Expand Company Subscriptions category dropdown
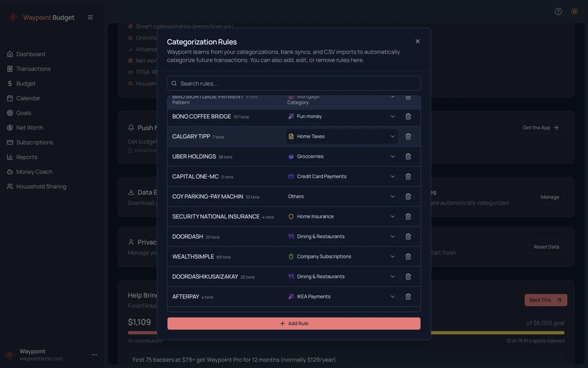This screenshot has width=588, height=368. tap(342, 257)
